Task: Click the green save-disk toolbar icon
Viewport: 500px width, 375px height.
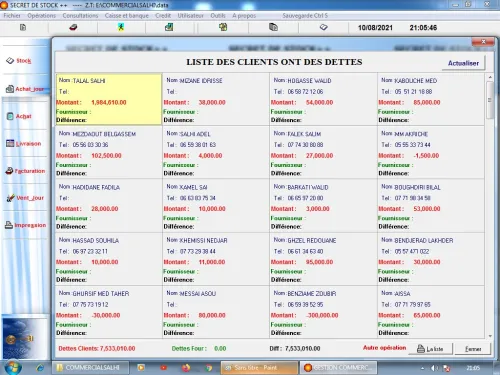Action: (x=169, y=27)
